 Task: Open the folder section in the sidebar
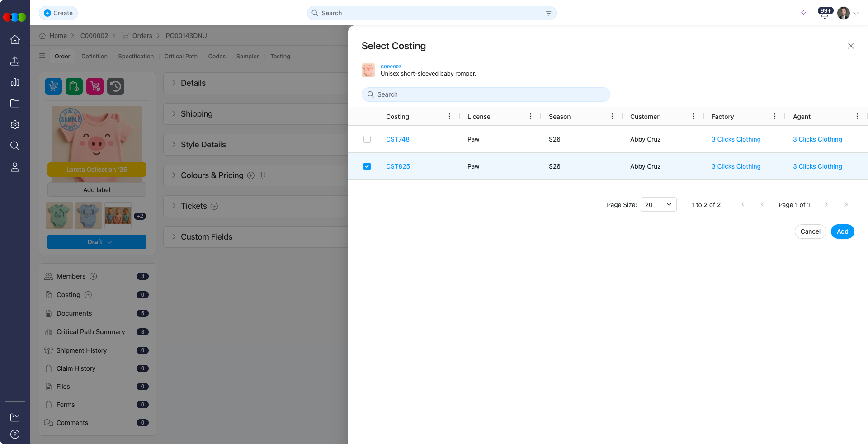point(15,104)
